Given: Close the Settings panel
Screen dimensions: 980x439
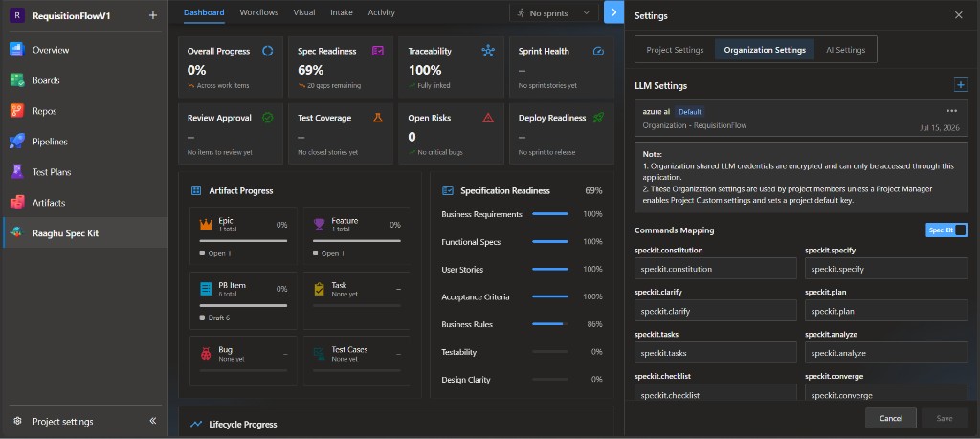Looking at the screenshot, I should [x=958, y=15].
